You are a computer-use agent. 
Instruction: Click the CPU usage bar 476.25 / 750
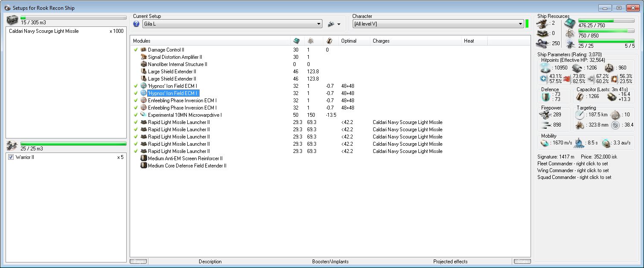point(606,20)
